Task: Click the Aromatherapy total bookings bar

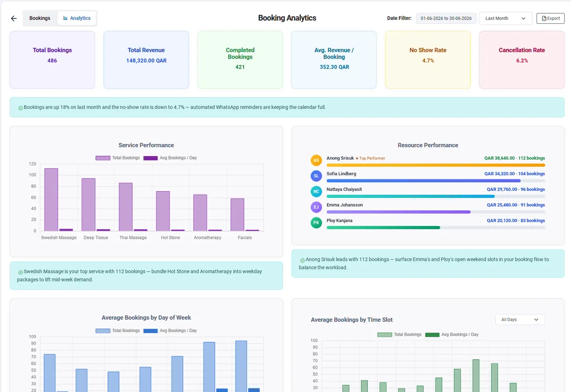Action: click(200, 213)
